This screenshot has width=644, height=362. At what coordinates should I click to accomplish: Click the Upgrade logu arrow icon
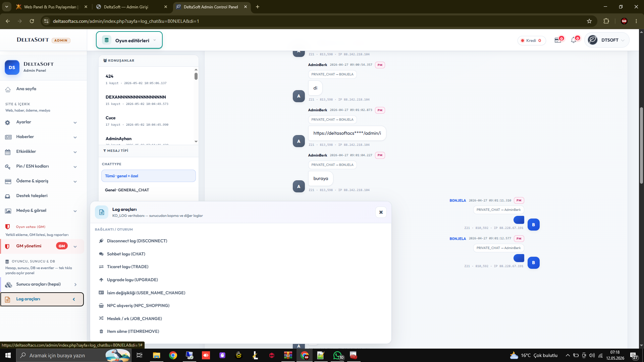point(101,280)
